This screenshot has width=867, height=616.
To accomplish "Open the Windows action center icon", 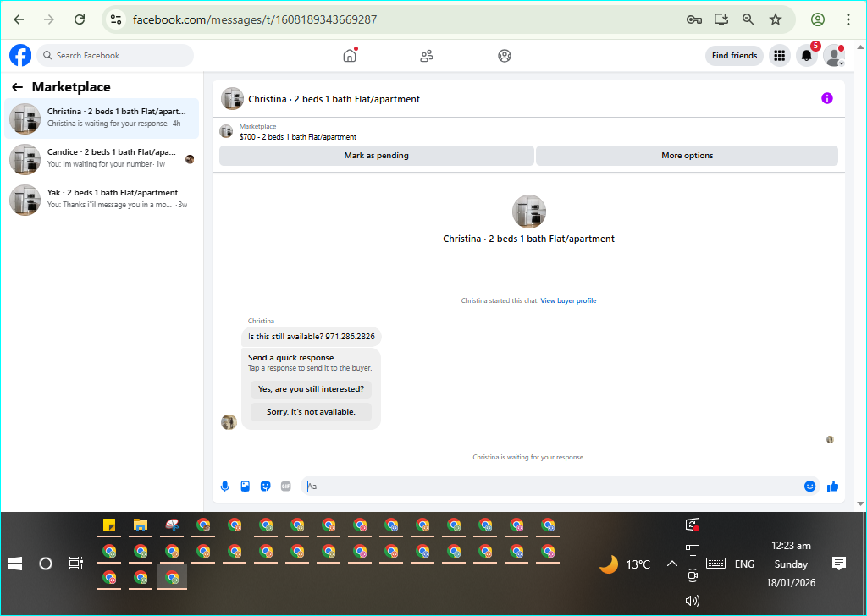I will pyautogui.click(x=839, y=564).
